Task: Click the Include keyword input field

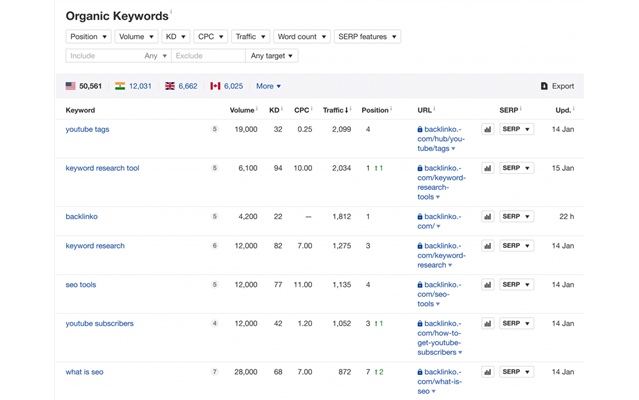Action: 103,56
